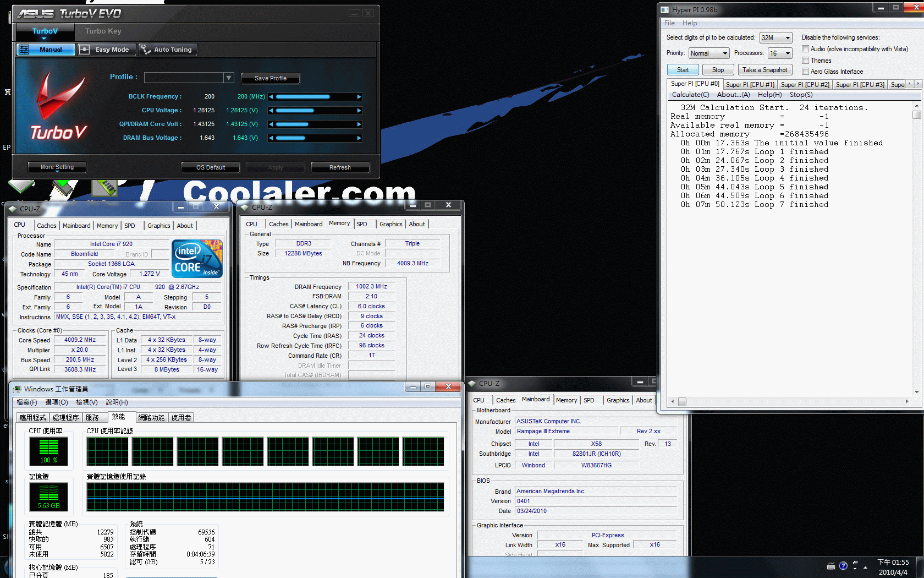Click the blue help question mark tray icon
Image resolution: width=924 pixels, height=578 pixels.
(843, 566)
